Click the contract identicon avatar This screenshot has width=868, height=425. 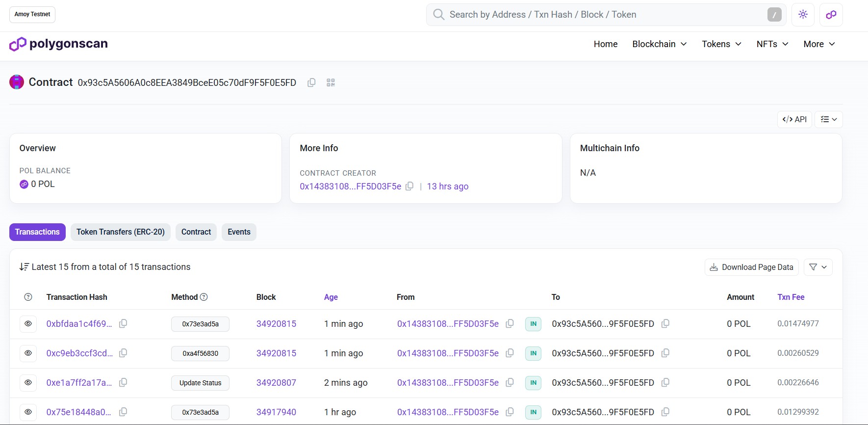pyautogui.click(x=17, y=82)
